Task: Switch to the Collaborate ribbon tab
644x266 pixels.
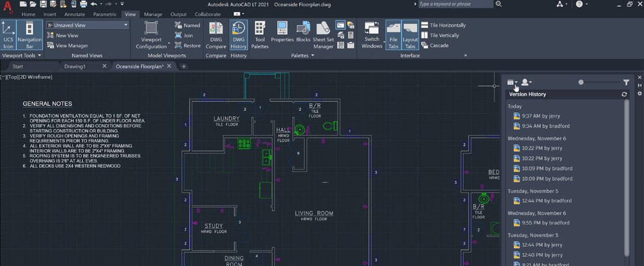Action: (x=207, y=14)
